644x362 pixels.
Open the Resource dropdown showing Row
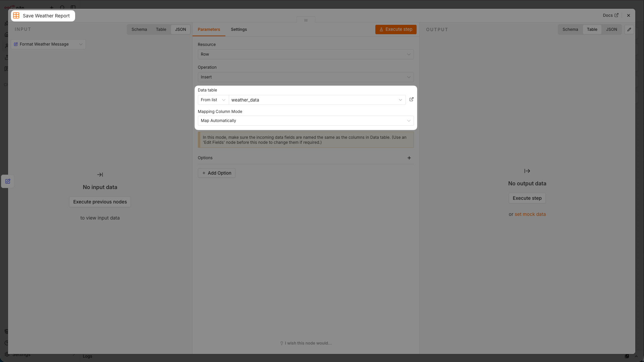(x=306, y=54)
